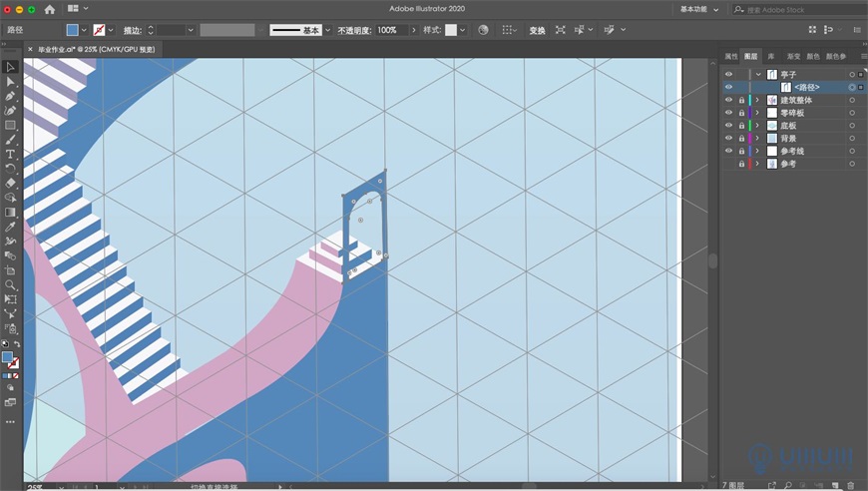Open the fill color dropdown arrow
Image resolution: width=868 pixels, height=491 pixels.
(x=84, y=30)
